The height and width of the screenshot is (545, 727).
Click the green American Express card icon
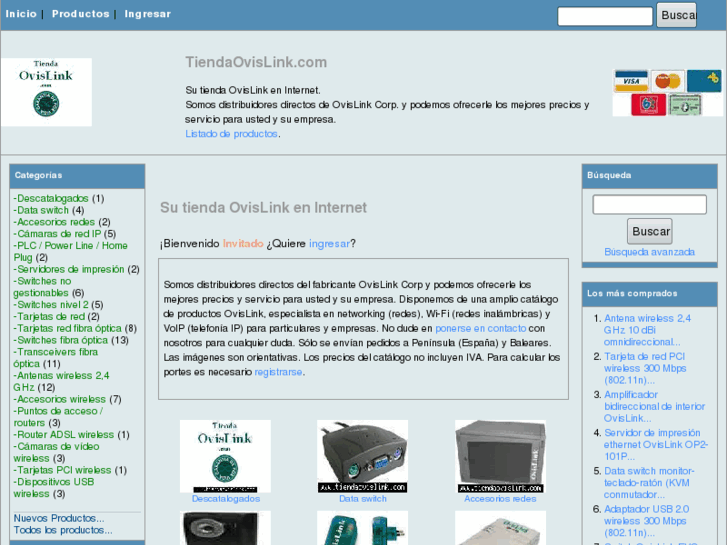685,104
